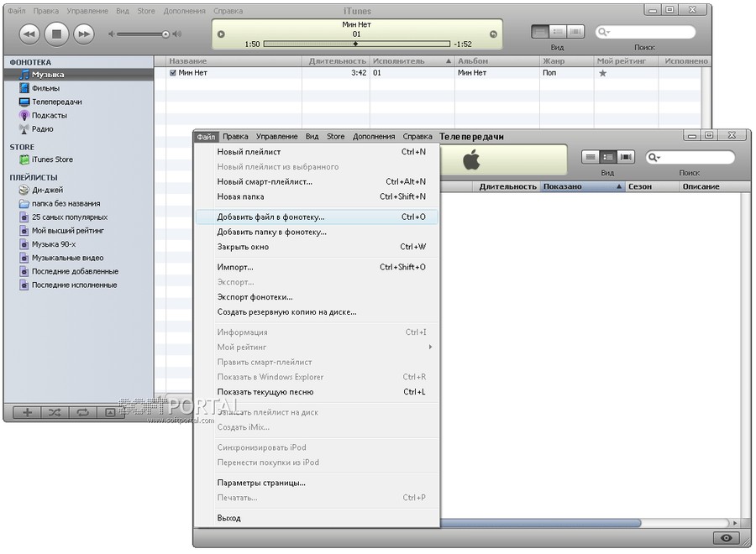Toggle shuffle mode at bottom left

tap(55, 412)
